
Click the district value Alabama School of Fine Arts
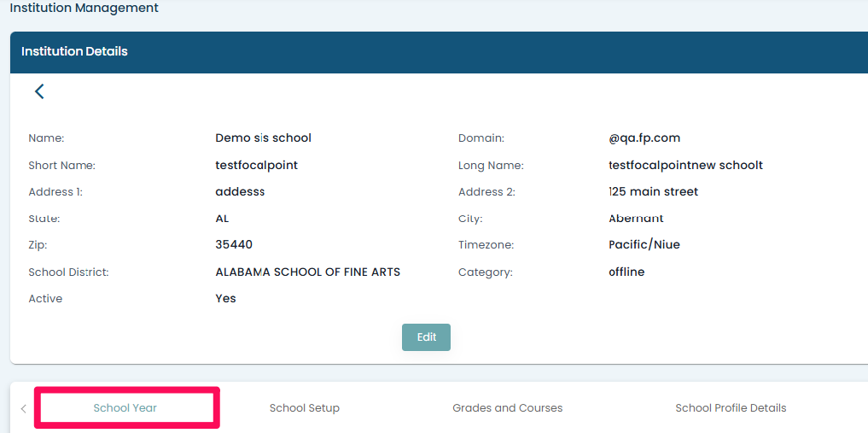coord(307,272)
